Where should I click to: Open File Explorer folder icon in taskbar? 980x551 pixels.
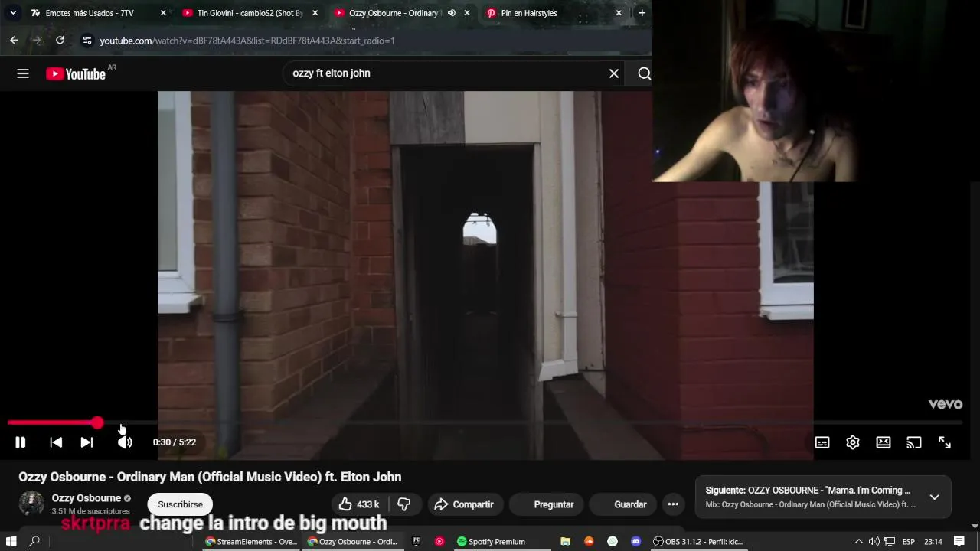[565, 542]
